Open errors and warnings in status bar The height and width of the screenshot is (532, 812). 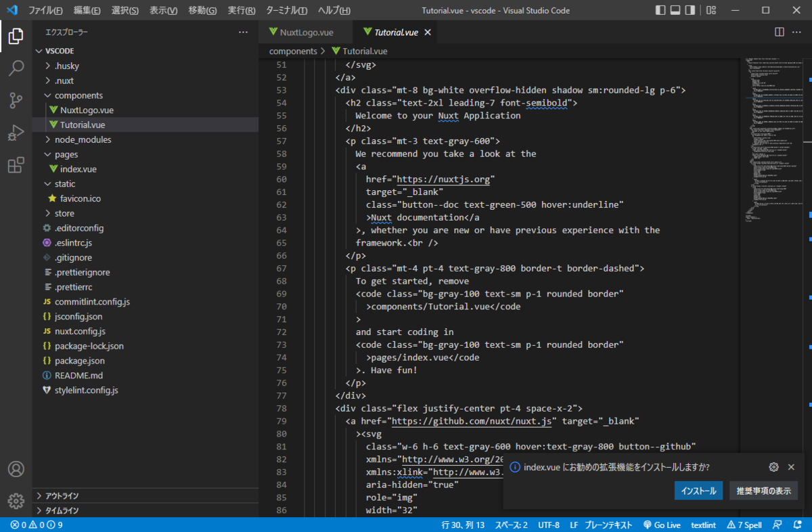point(37,525)
